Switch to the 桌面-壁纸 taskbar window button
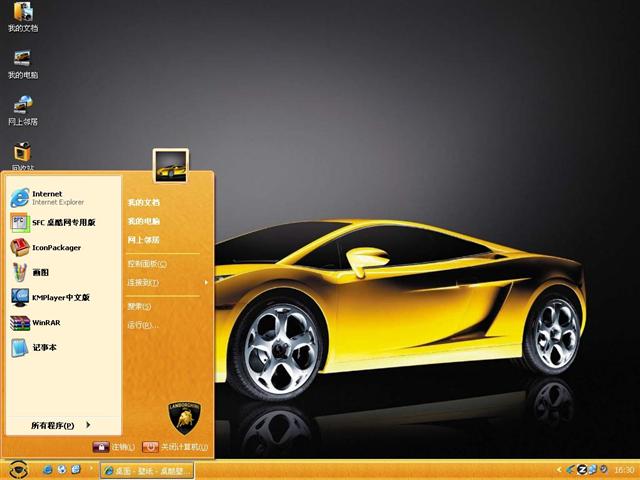Viewport: 640px width, 480px height. click(147, 471)
